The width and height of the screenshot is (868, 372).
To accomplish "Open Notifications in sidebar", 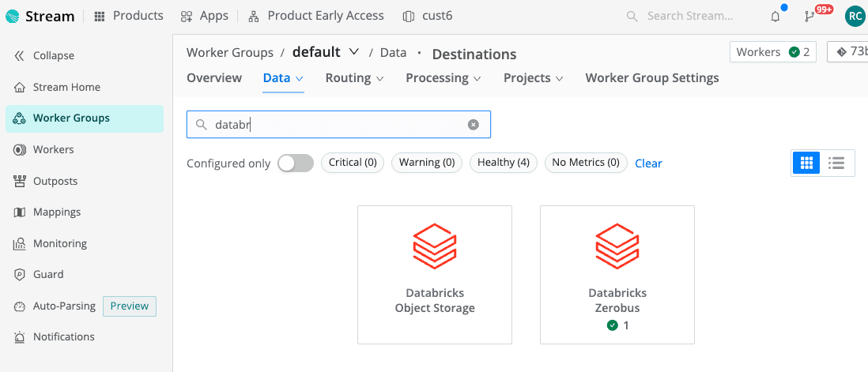I will (54, 336).
